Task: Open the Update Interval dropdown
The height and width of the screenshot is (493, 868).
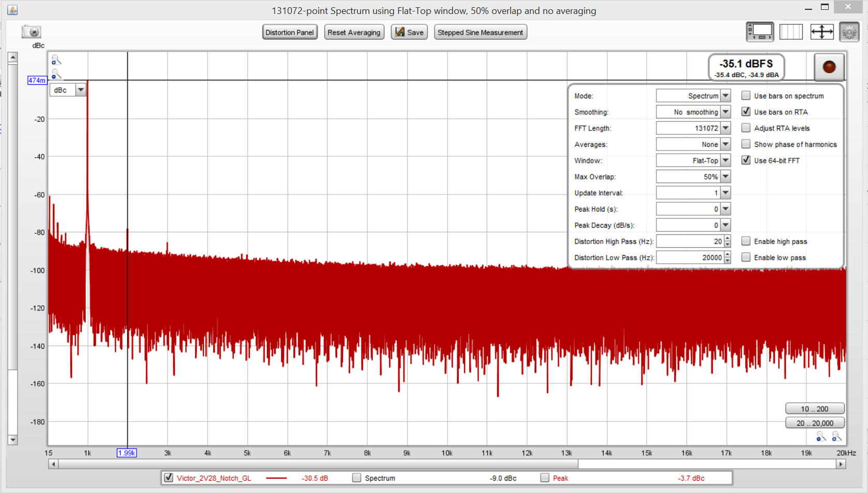Action: pos(725,192)
